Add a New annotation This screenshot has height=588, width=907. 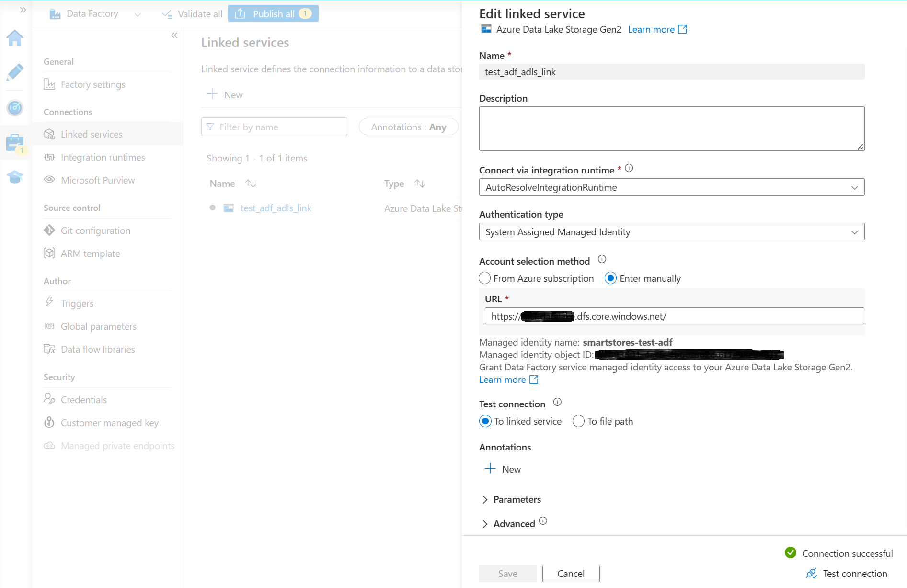pyautogui.click(x=503, y=469)
